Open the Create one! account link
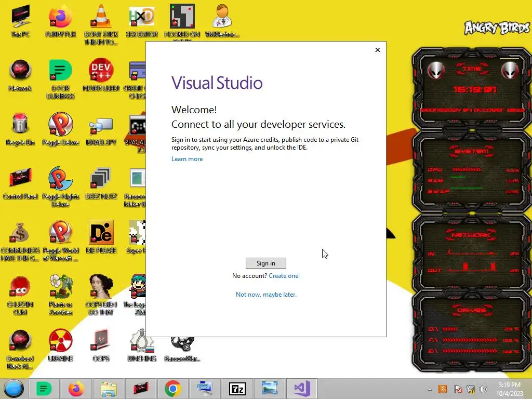532x399 pixels. (x=284, y=276)
